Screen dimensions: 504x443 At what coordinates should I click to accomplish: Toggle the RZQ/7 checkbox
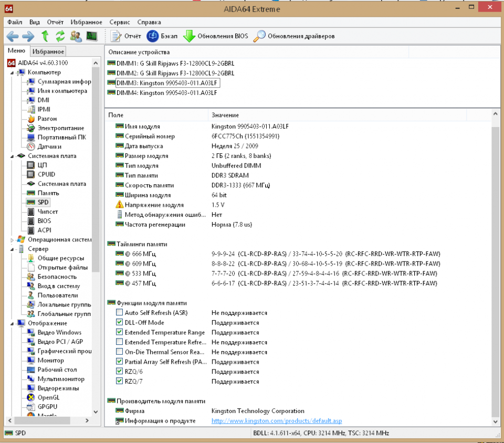pos(119,381)
